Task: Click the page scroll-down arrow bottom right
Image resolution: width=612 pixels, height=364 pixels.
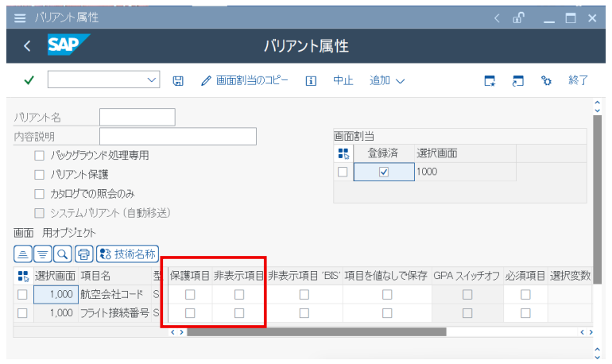Action: click(x=597, y=357)
